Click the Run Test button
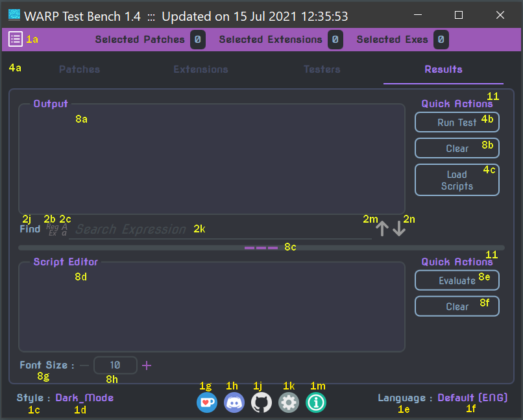 click(x=457, y=123)
